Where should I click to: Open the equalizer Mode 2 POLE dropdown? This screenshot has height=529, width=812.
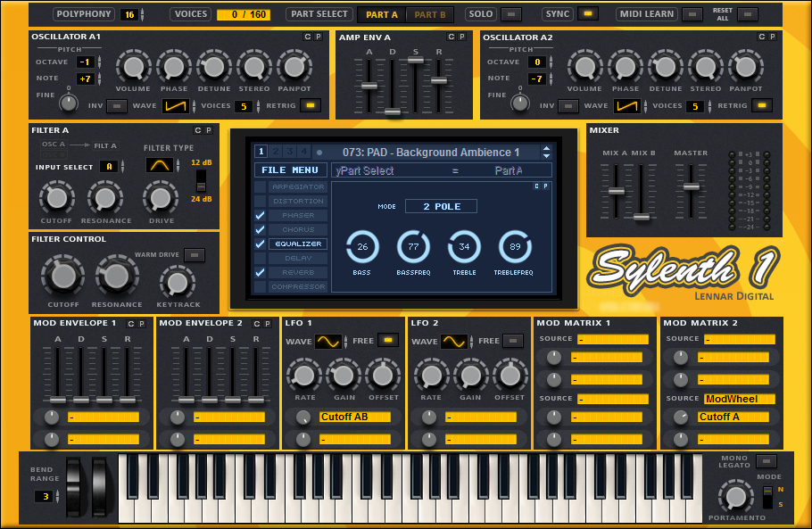click(441, 207)
